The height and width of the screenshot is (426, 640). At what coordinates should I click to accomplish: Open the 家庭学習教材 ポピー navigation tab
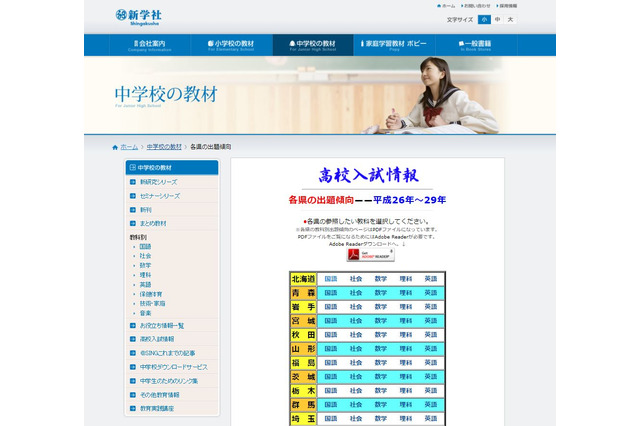[x=394, y=45]
